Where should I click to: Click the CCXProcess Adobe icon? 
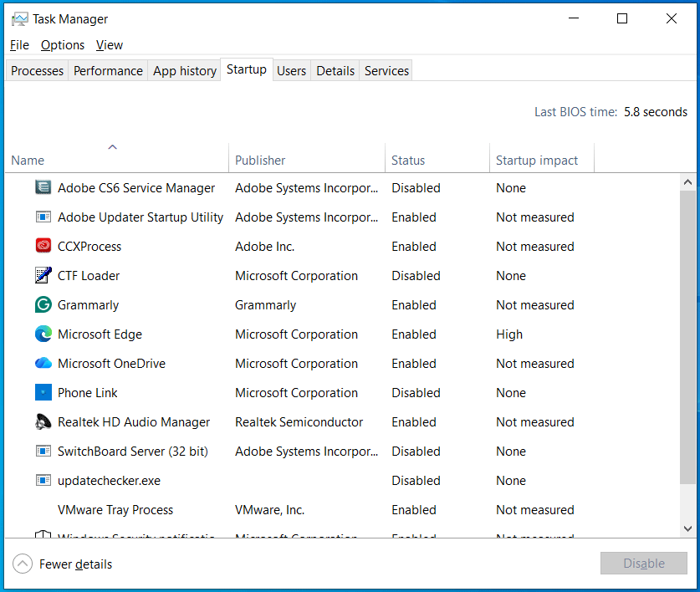[x=43, y=246]
